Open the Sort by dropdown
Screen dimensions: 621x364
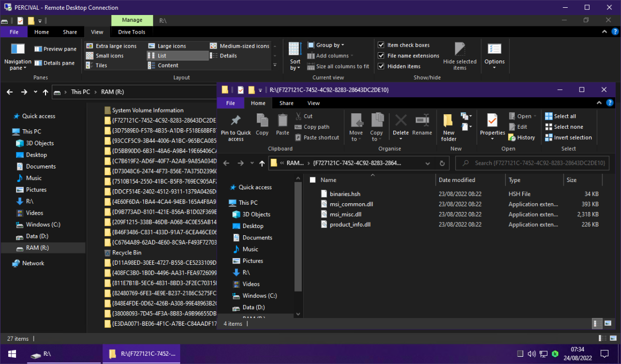pyautogui.click(x=294, y=56)
